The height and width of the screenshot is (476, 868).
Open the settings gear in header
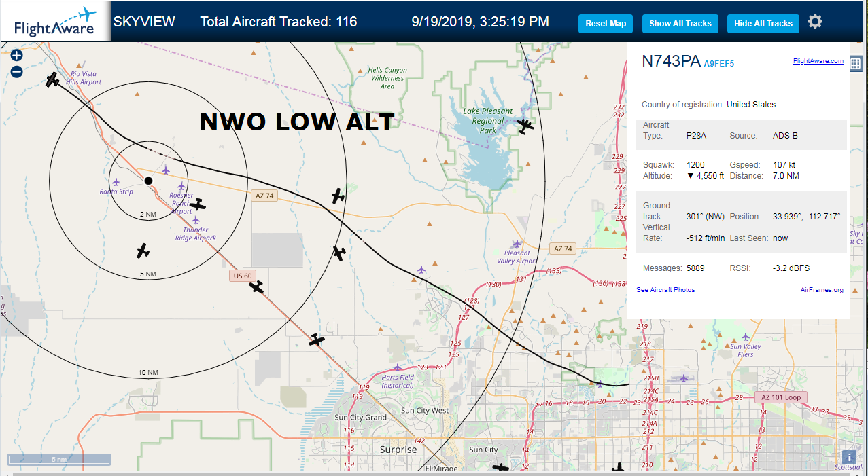coord(815,22)
